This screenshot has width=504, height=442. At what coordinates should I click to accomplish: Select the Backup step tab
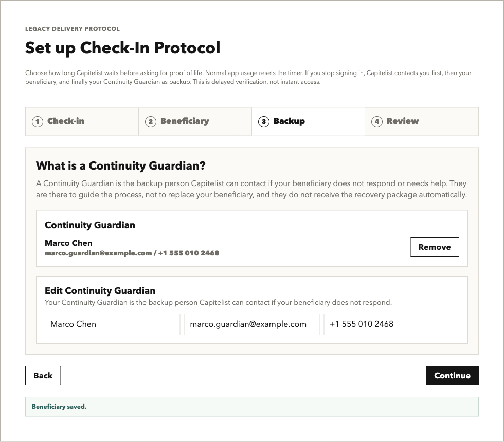pyautogui.click(x=308, y=121)
